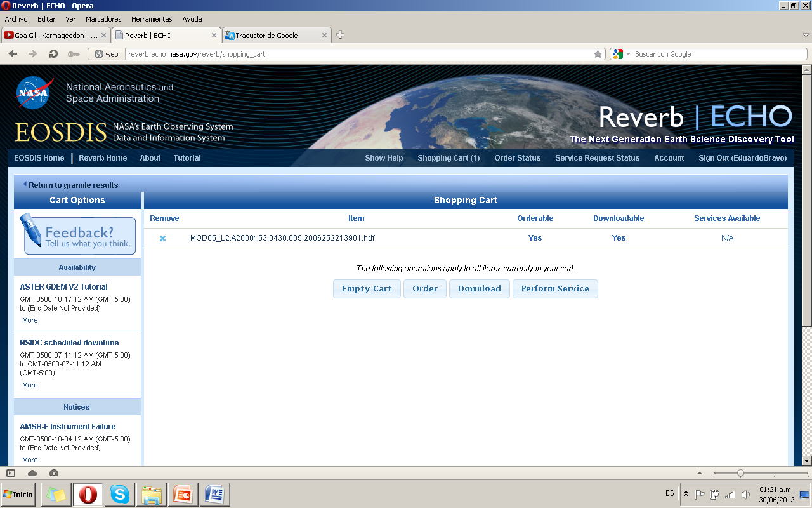Click the address bar URL field

[x=358, y=54]
